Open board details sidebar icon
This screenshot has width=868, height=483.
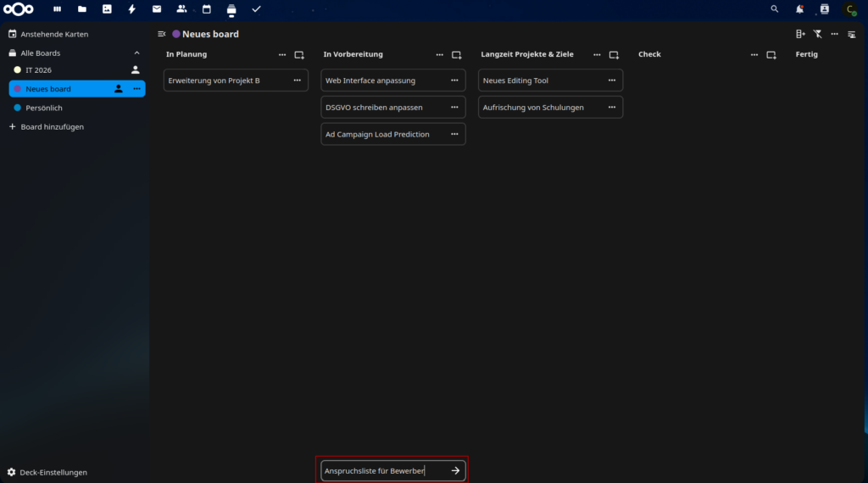click(x=851, y=34)
